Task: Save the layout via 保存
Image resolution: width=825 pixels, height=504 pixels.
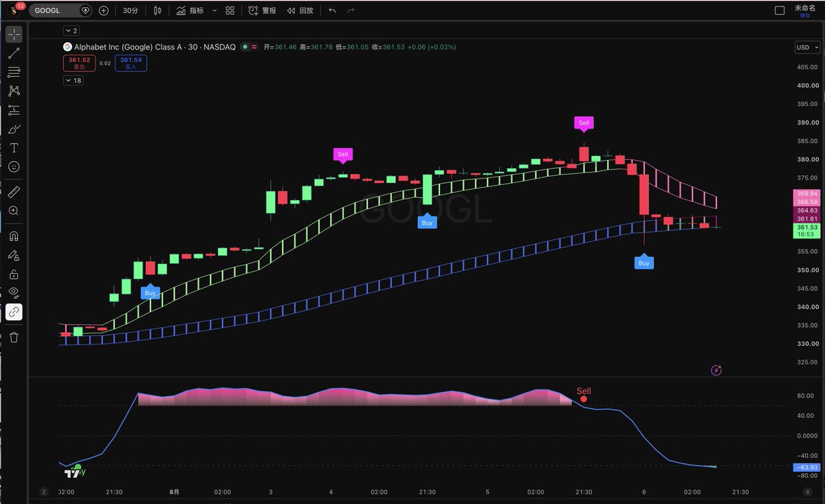Action: (804, 15)
